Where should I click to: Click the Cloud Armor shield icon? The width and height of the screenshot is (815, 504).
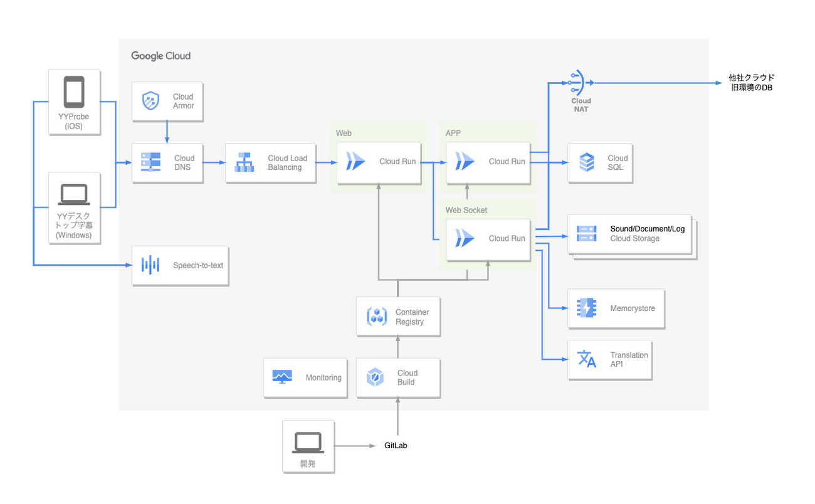(x=150, y=101)
